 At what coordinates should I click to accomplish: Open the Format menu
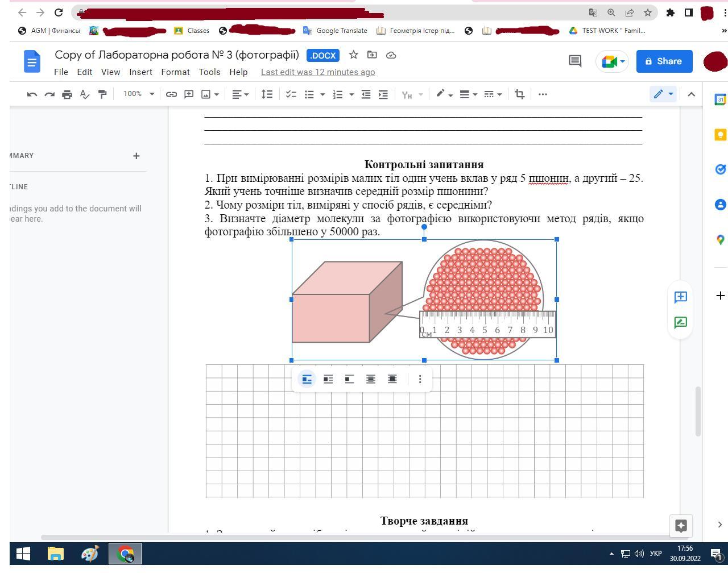175,72
